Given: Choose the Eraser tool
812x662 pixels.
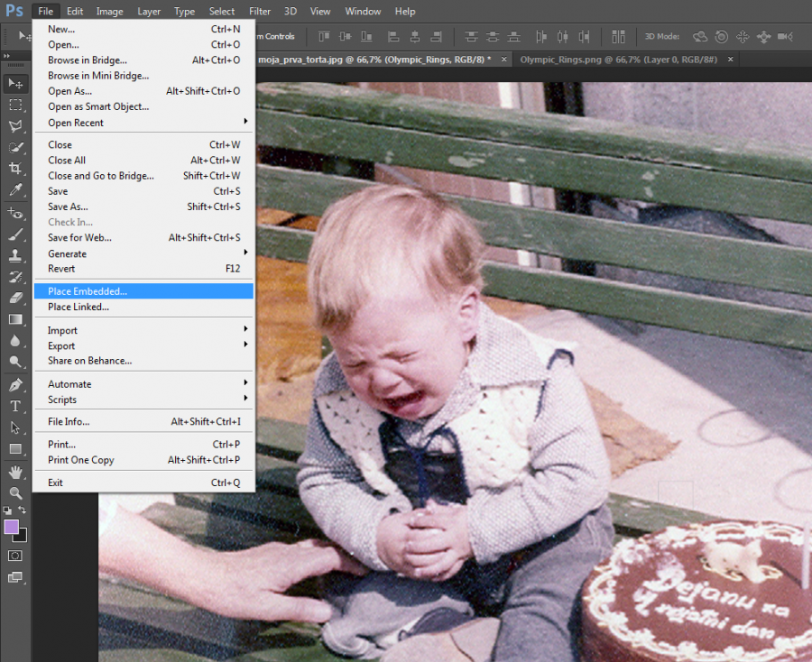Looking at the screenshot, I should point(15,298).
